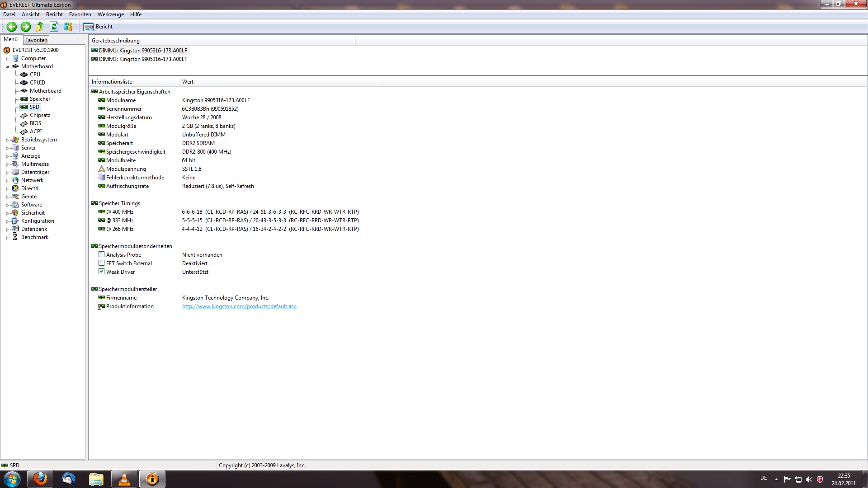Expand the Benchmark tree node
868x488 pixels.
tap(8, 238)
